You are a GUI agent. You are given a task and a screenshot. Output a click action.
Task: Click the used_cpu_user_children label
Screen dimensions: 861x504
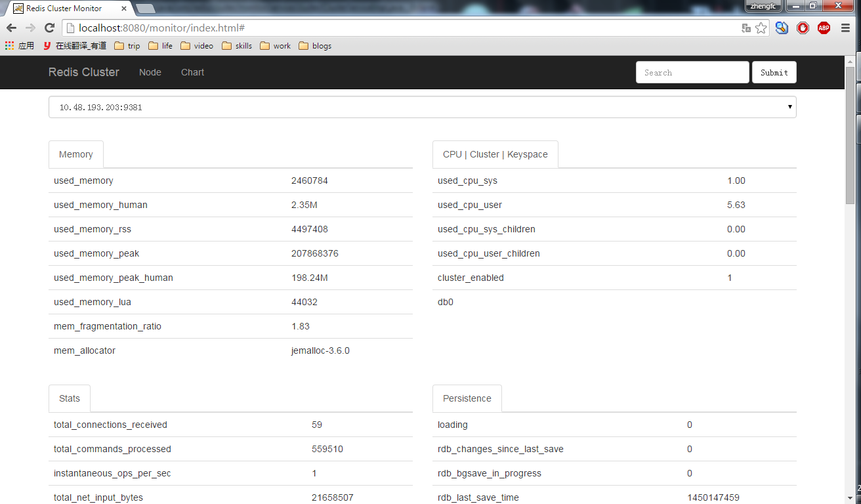tap(489, 253)
